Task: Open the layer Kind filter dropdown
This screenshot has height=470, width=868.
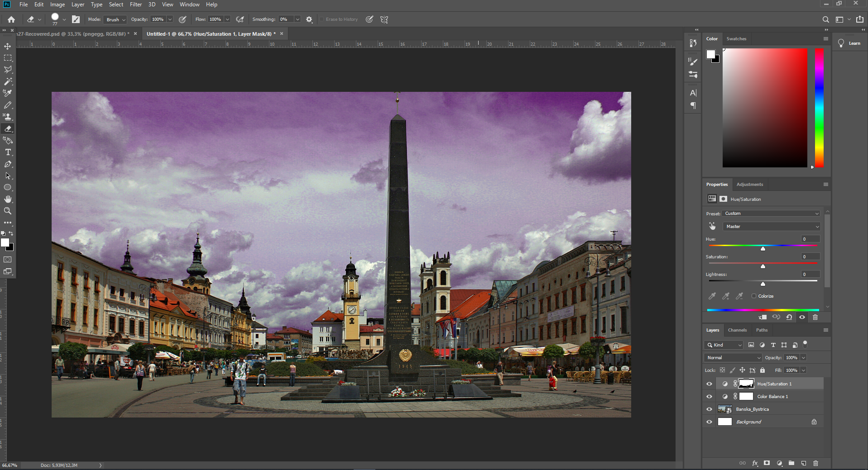Action: pyautogui.click(x=724, y=345)
